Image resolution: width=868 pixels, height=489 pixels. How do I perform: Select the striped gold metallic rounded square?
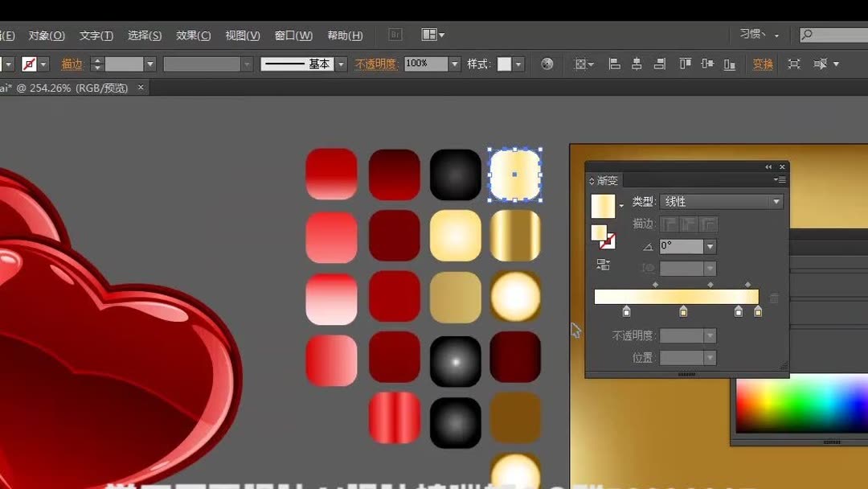click(515, 236)
